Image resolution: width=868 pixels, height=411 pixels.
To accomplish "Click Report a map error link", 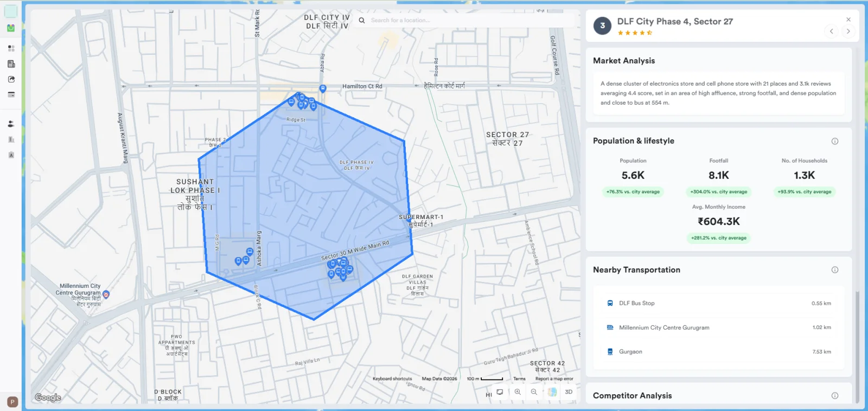I will [554, 379].
